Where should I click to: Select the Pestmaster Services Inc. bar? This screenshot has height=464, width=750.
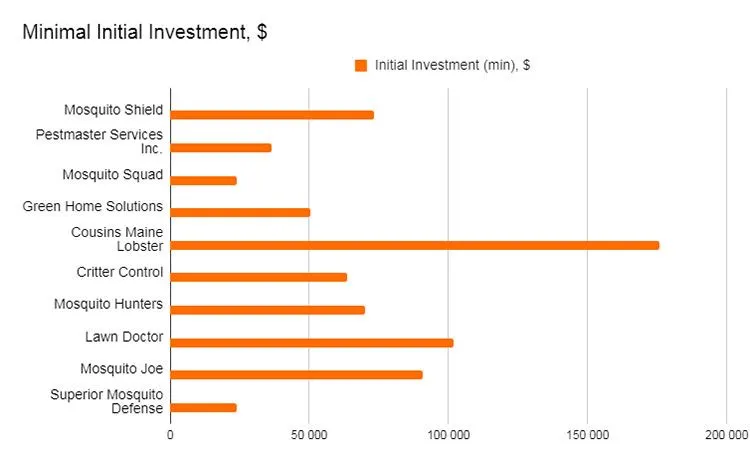(221, 148)
